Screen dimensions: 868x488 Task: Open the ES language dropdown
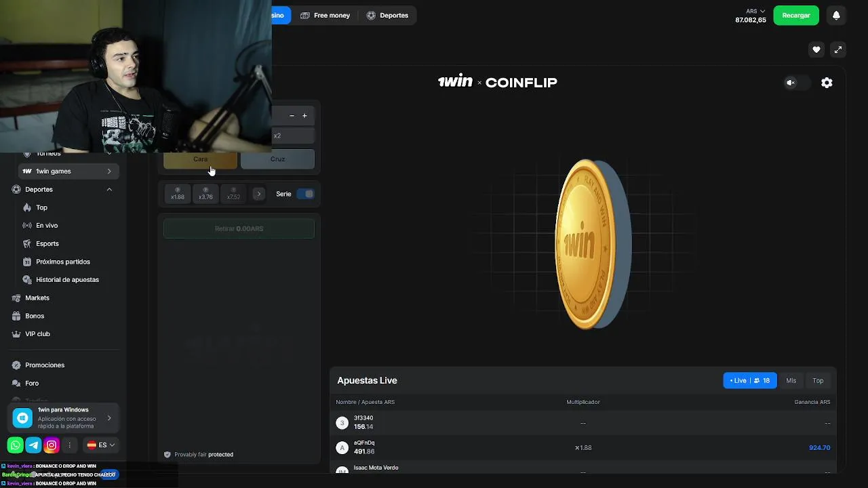[101, 445]
